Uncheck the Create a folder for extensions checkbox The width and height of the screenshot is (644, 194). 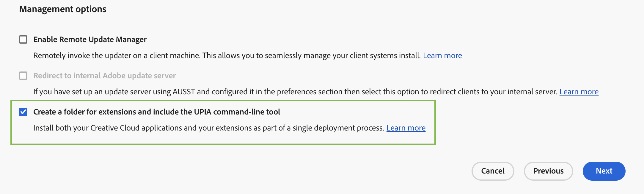pos(23,112)
